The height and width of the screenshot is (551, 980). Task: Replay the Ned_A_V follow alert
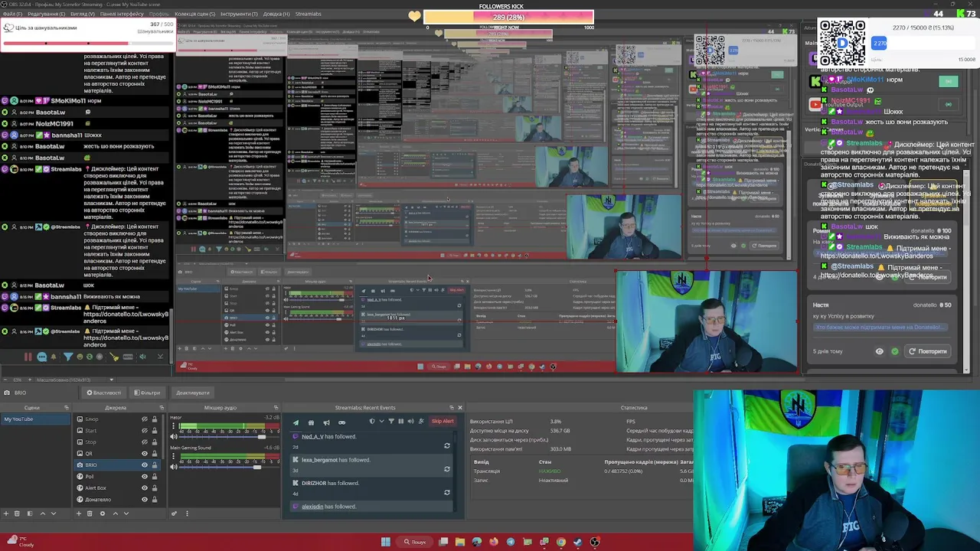click(x=447, y=445)
